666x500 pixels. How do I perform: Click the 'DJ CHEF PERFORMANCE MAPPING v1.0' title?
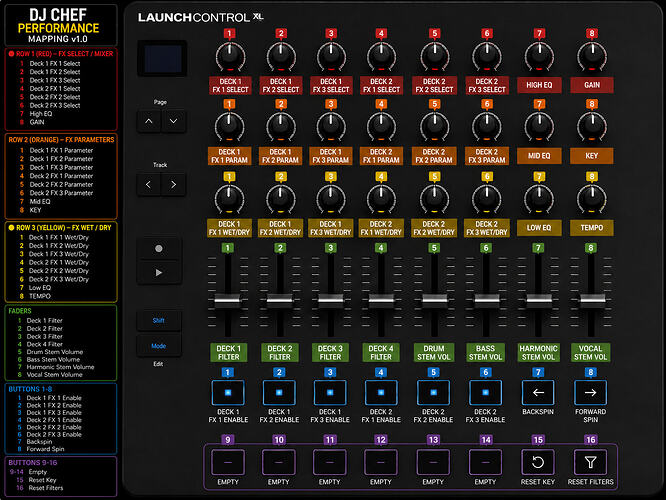point(58,25)
